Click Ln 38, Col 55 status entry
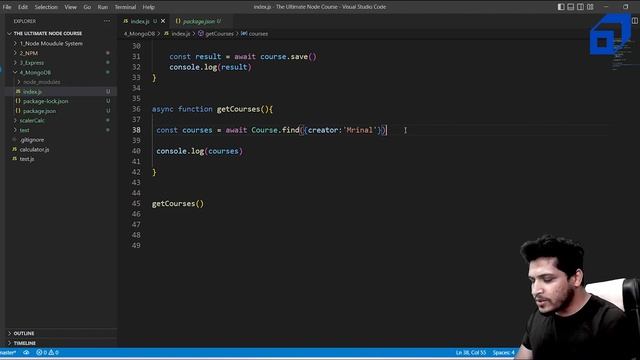This screenshot has height=360, width=640. (x=471, y=353)
